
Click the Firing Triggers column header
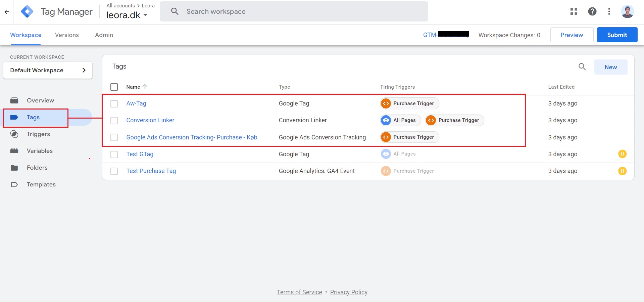pos(398,87)
